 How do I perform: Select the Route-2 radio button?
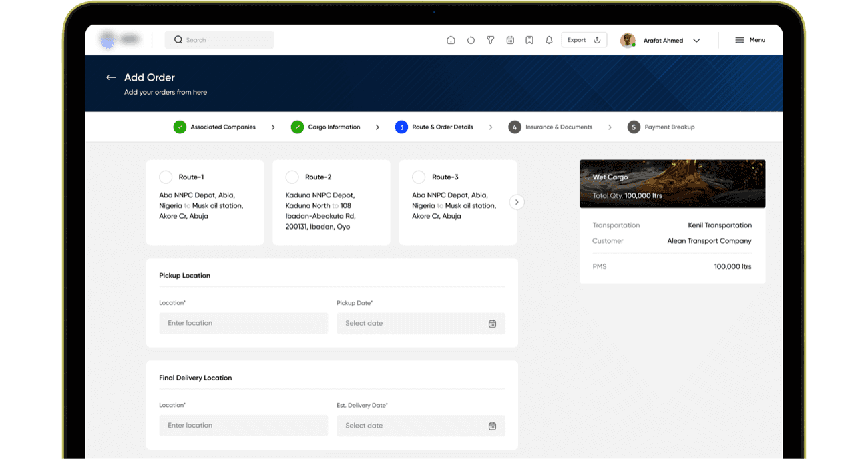[292, 177]
